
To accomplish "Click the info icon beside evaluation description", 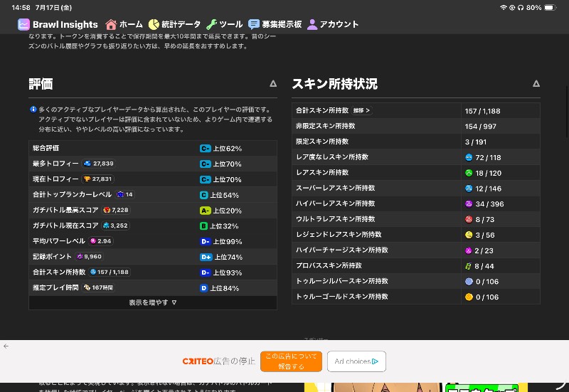I will point(33,110).
